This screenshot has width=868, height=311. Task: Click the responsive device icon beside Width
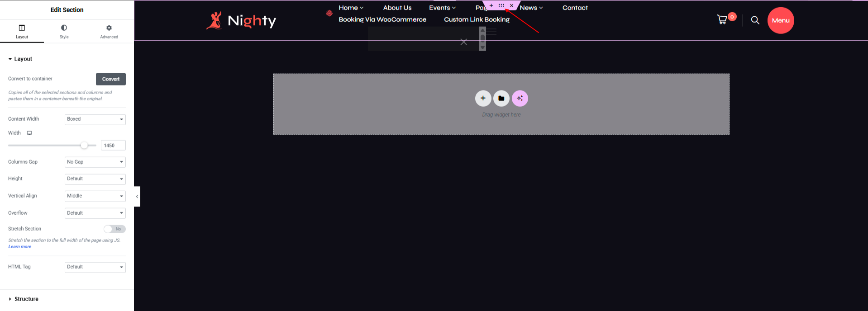click(x=29, y=133)
